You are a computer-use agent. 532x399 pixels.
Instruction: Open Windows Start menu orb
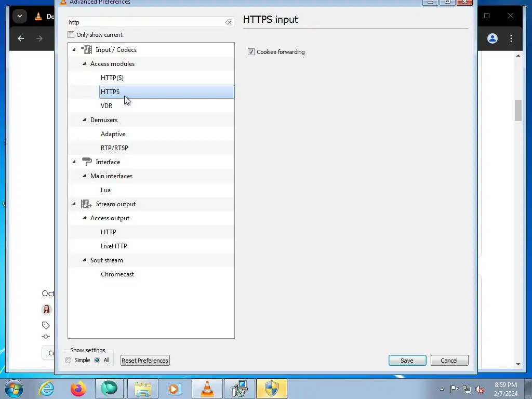click(x=14, y=389)
